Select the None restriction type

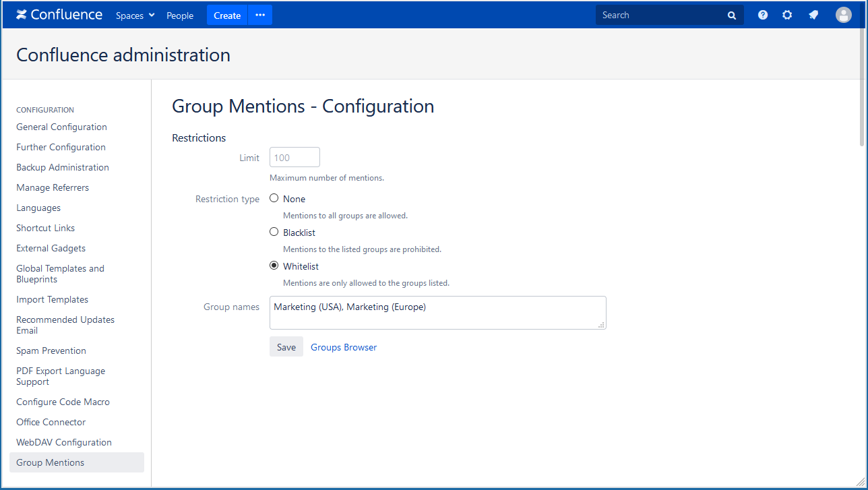pos(274,198)
